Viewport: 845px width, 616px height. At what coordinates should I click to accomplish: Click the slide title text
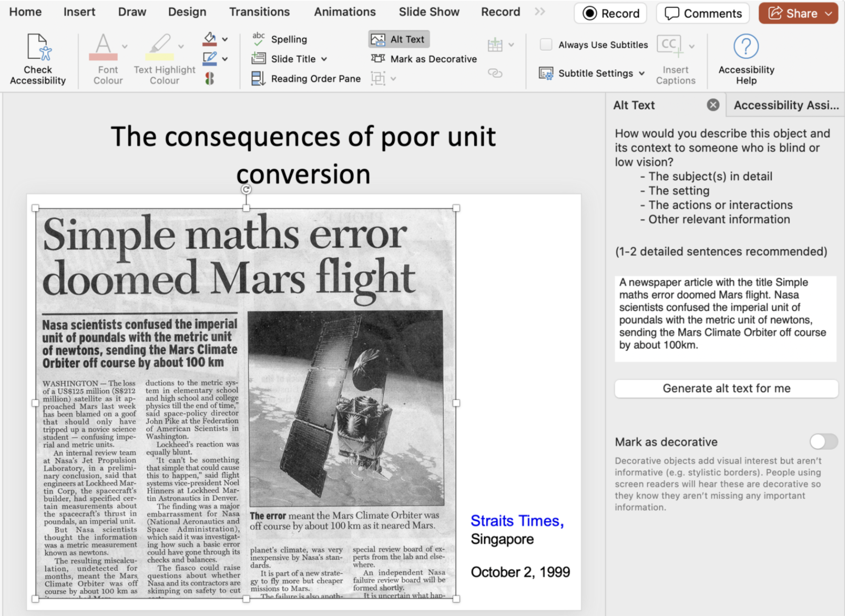(303, 155)
